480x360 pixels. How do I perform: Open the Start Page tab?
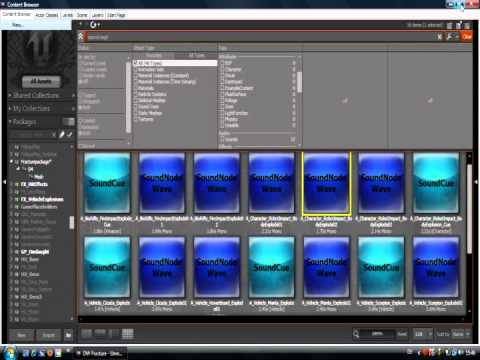point(116,15)
